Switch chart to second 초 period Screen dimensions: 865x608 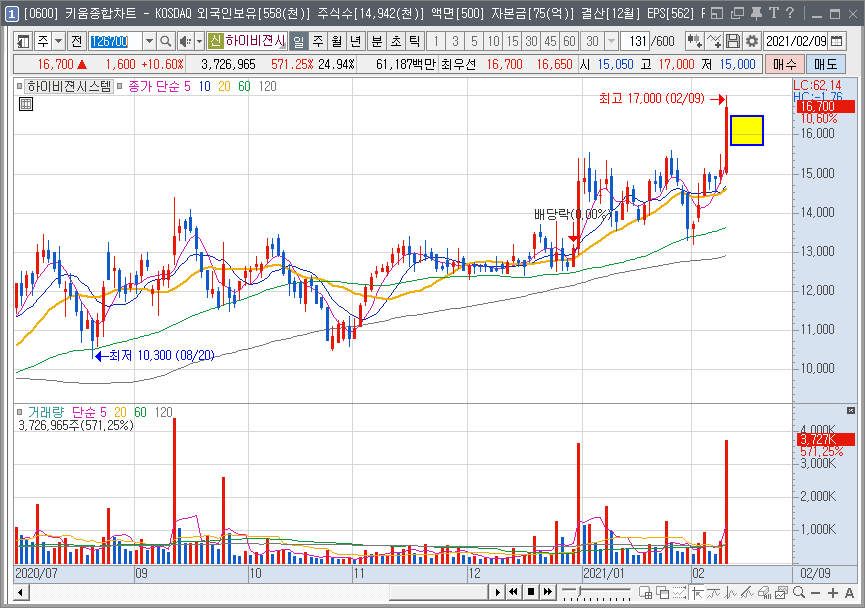tap(396, 41)
